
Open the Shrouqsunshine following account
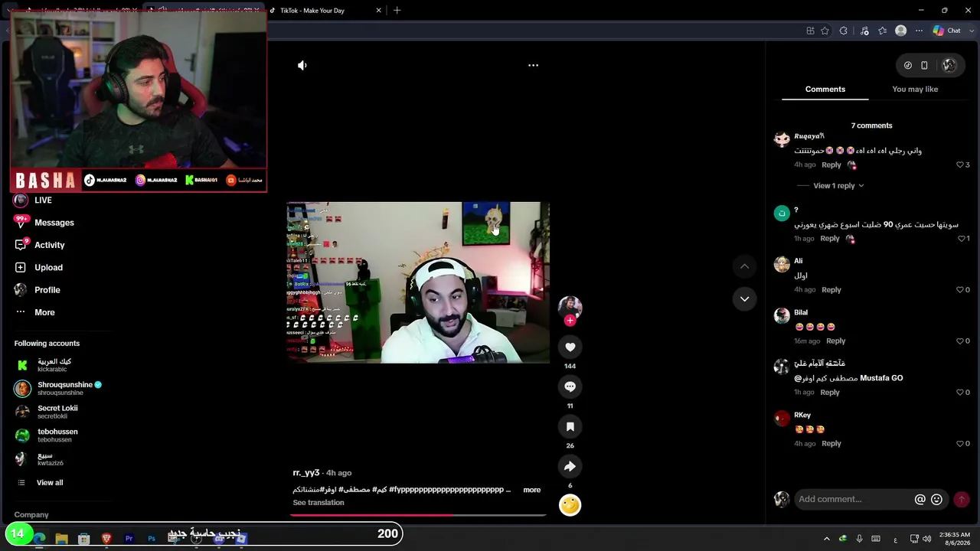58,389
